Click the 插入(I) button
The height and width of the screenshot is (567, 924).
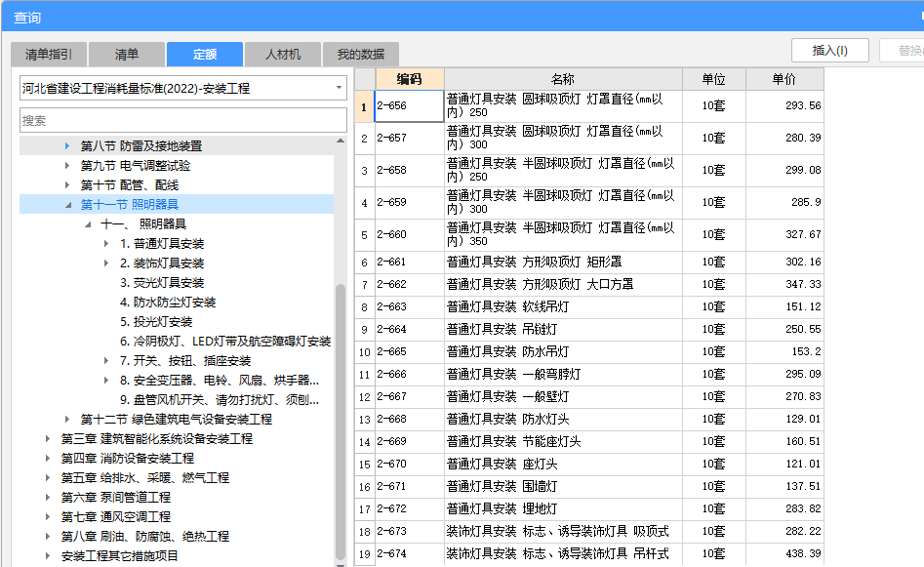[829, 51]
